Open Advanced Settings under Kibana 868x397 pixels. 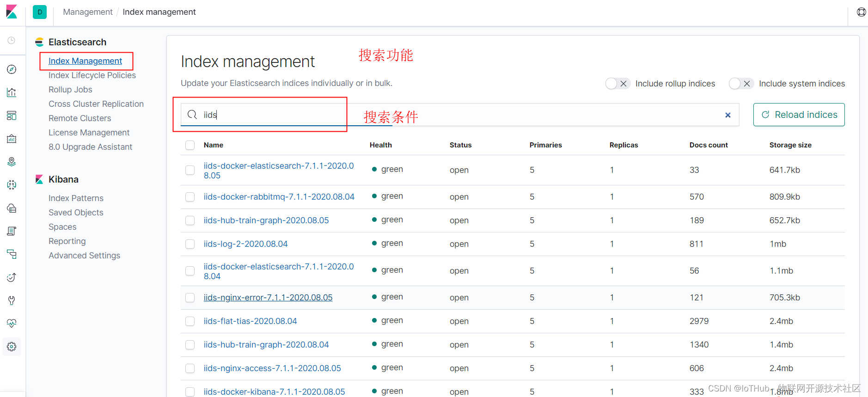tap(84, 256)
